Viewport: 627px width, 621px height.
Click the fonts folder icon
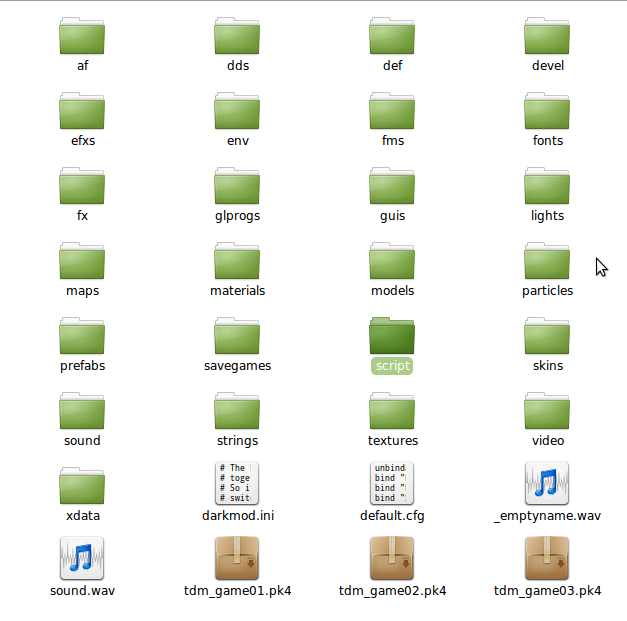tap(547, 110)
